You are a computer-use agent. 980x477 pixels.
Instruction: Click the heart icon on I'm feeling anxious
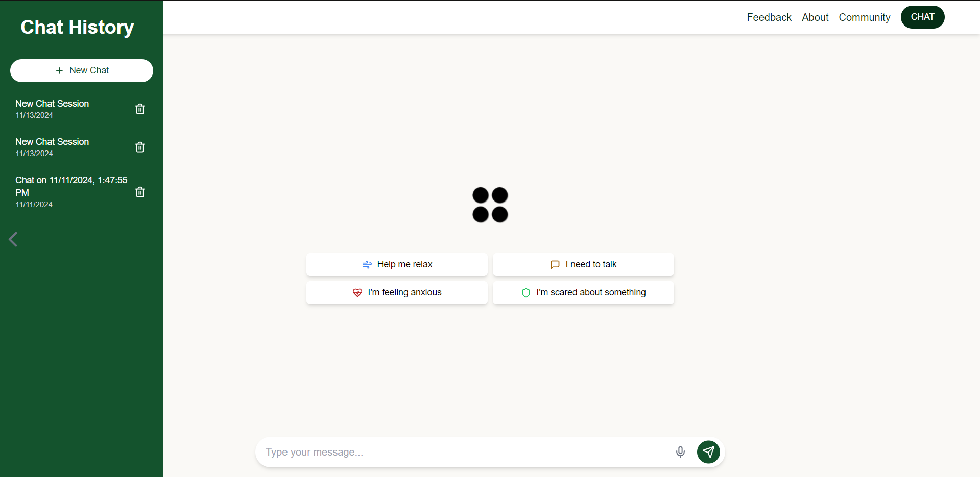click(357, 292)
